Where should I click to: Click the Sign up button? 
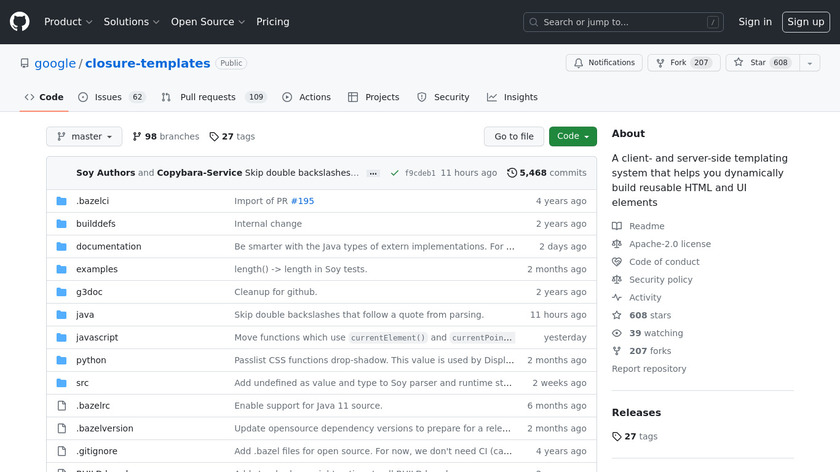coord(805,21)
